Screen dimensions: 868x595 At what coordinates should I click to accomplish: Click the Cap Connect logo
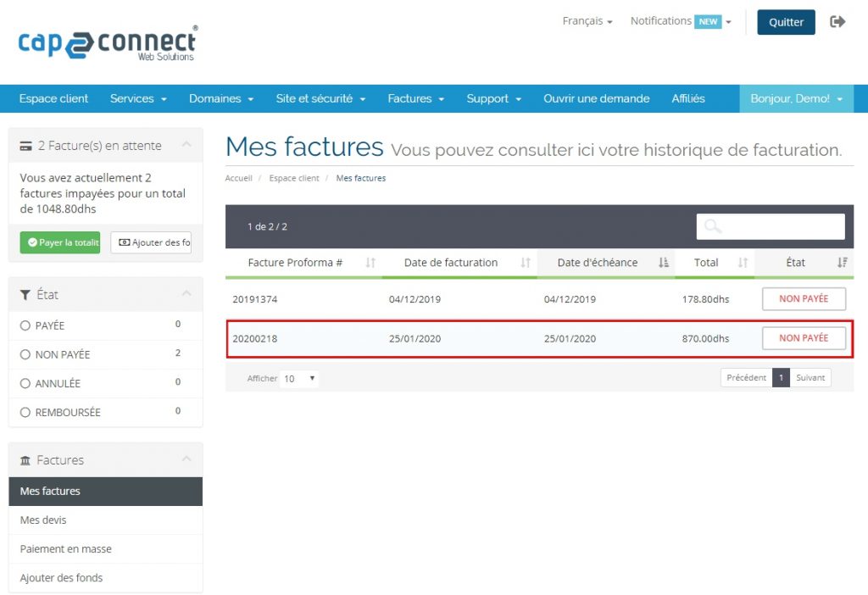click(x=108, y=42)
